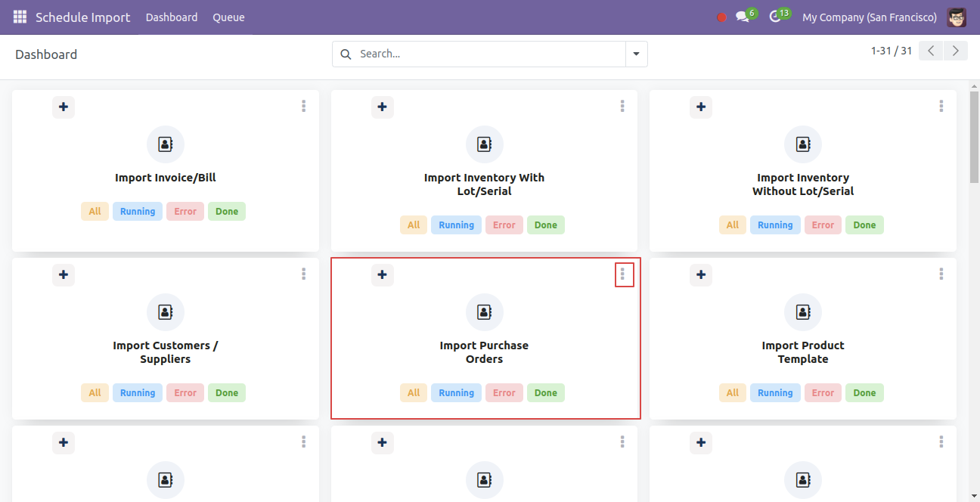The height and width of the screenshot is (502, 980).
Task: Click plus on Import Product Template card
Action: pos(701,275)
